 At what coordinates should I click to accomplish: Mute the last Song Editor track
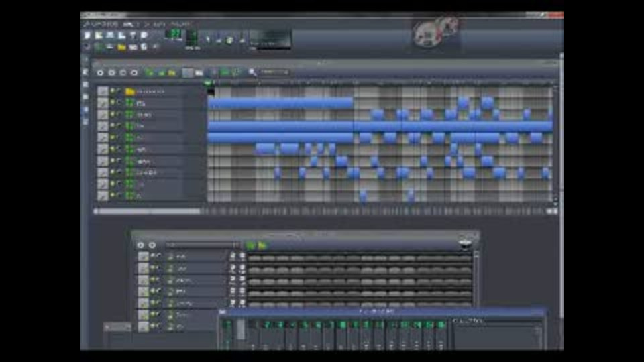113,195
